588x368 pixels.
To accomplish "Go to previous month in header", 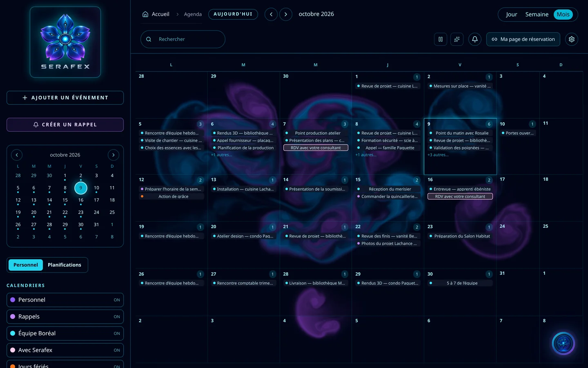I will pyautogui.click(x=271, y=14).
